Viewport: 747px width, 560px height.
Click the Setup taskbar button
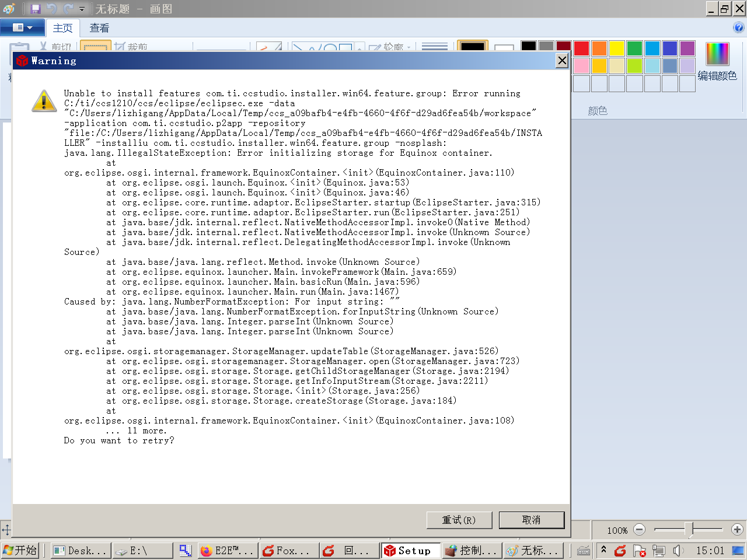(x=410, y=550)
